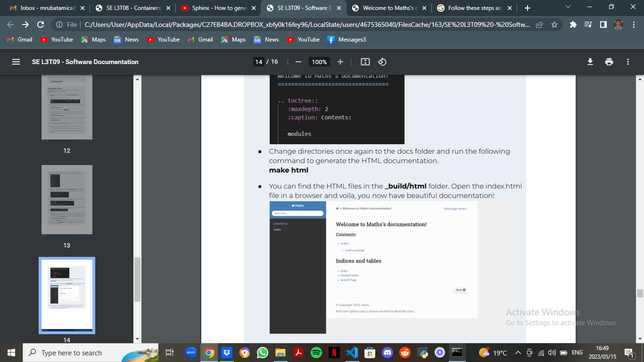Screen dimensions: 644x362
Task: Click the 100% zoom level control
Action: coord(319,62)
